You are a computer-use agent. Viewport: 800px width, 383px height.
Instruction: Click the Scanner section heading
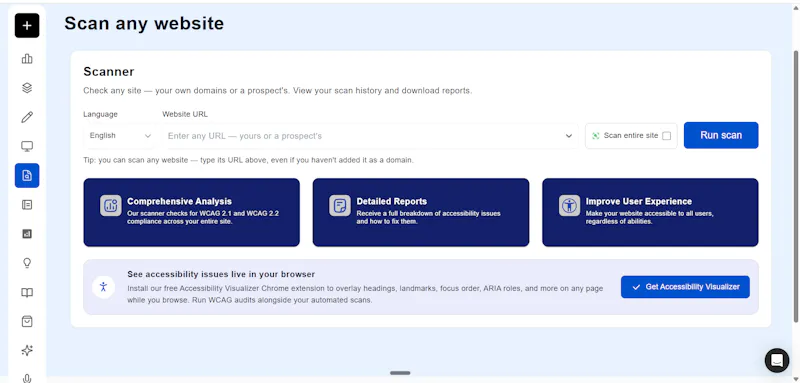pyautogui.click(x=109, y=71)
